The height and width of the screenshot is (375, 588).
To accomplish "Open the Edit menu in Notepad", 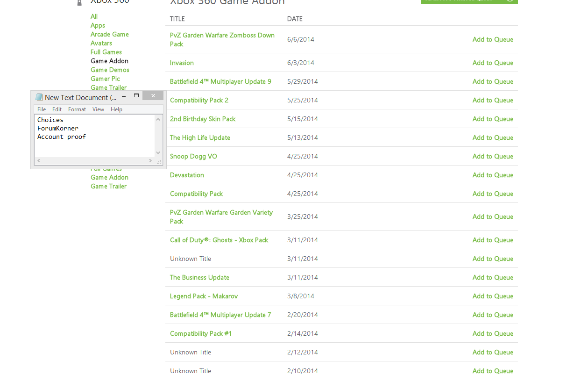I will (57, 109).
